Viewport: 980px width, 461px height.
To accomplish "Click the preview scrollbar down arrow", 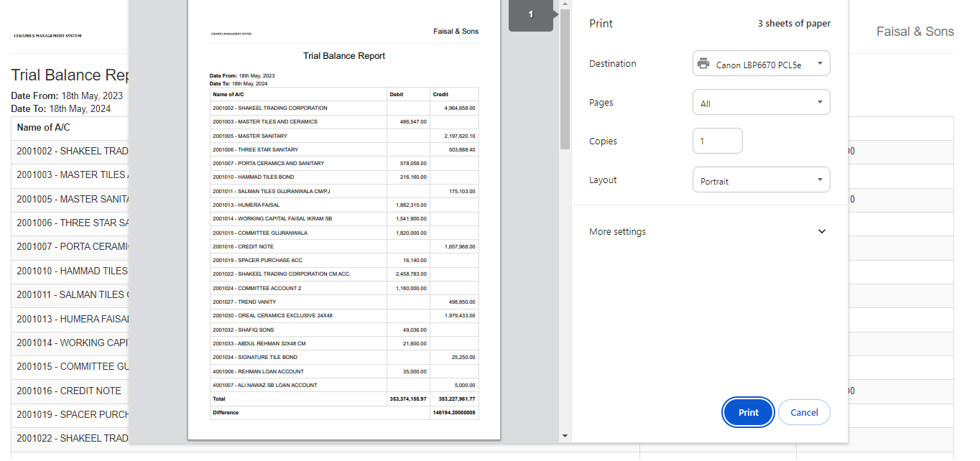I will pyautogui.click(x=565, y=436).
